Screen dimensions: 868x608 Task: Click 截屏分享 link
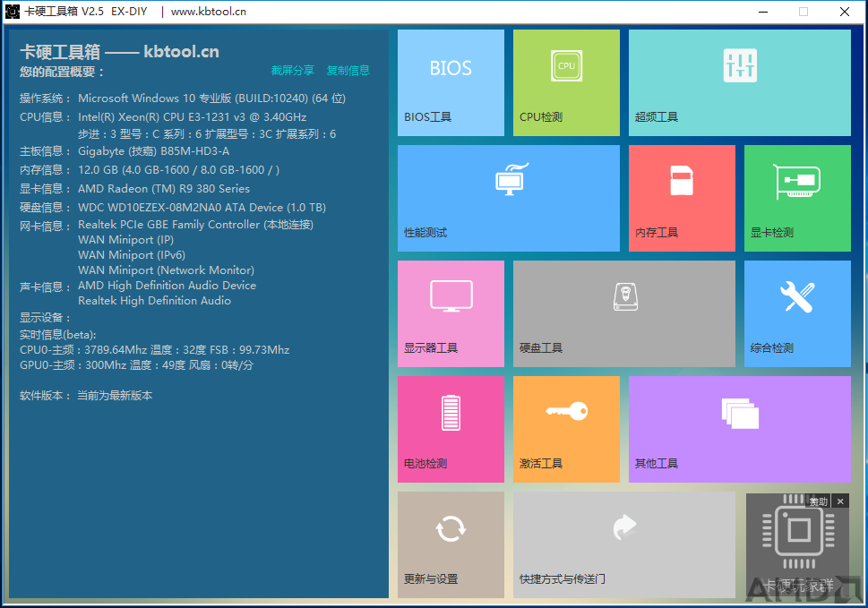pyautogui.click(x=292, y=70)
